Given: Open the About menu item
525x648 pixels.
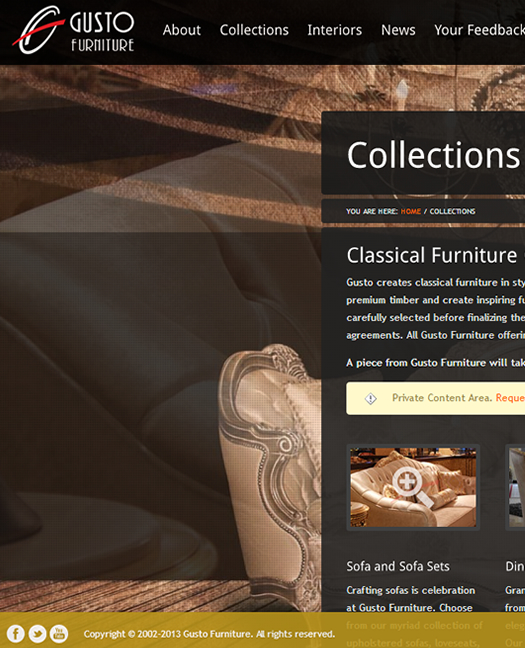Looking at the screenshot, I should (x=181, y=30).
